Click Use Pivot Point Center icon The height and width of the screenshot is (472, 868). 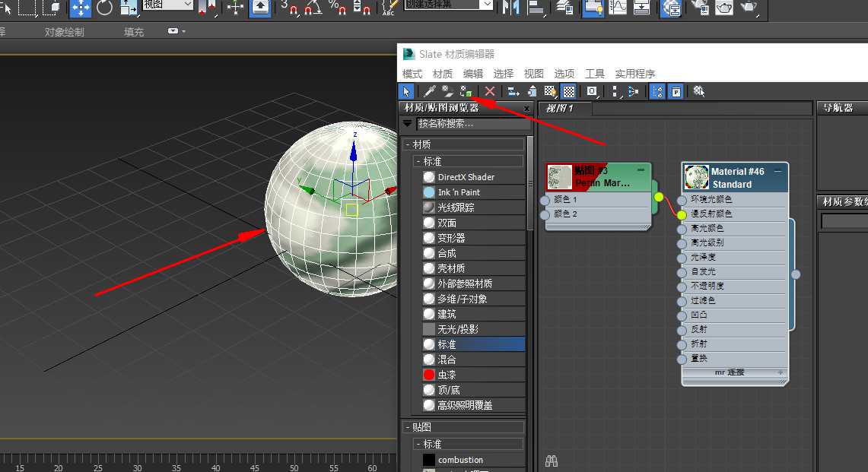[x=206, y=8]
